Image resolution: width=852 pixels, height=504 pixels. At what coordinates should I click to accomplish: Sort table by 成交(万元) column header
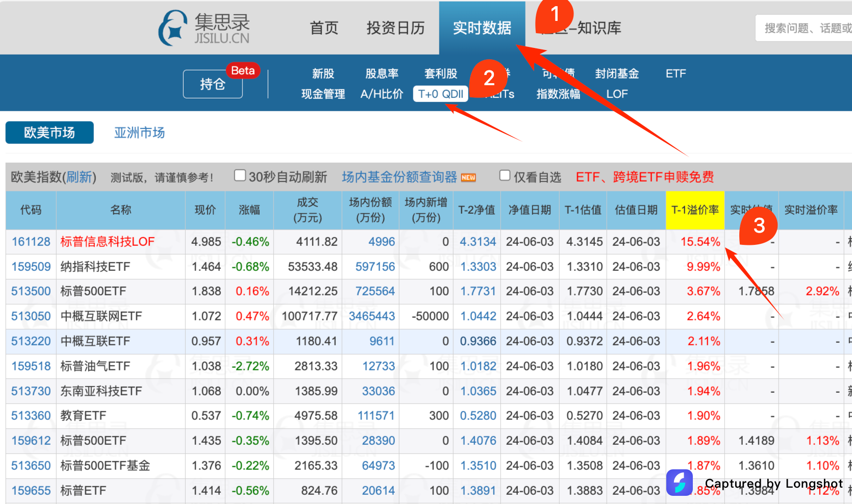point(307,210)
